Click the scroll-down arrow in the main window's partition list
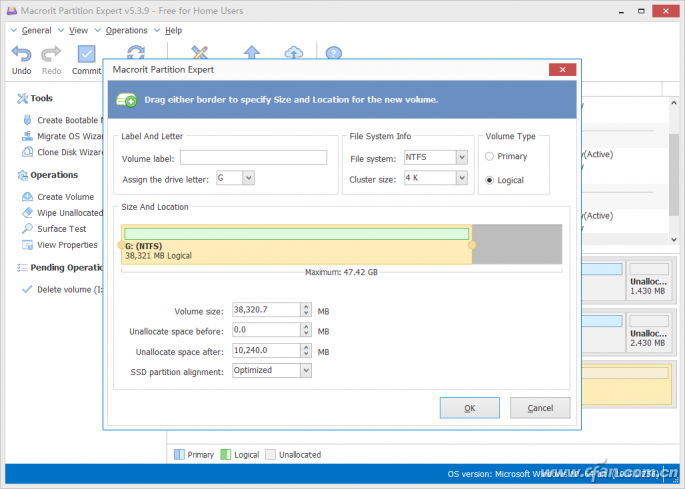The height and width of the screenshot is (489, 685). tap(674, 239)
